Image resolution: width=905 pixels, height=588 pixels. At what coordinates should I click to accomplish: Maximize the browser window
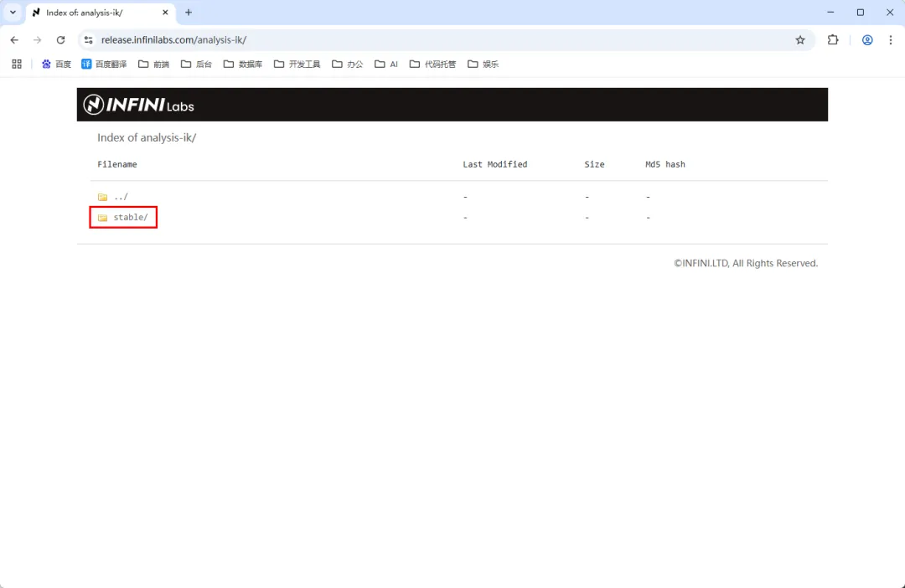click(860, 12)
